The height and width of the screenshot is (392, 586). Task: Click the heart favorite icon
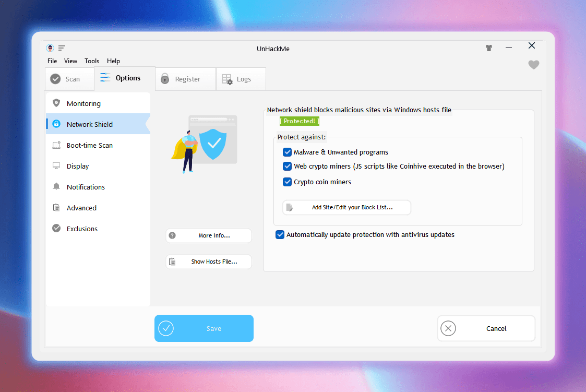coord(533,65)
